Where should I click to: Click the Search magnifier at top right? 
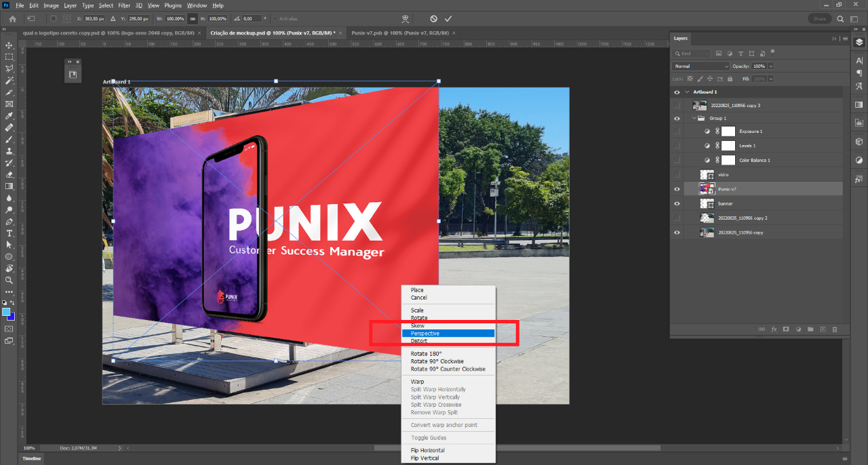(840, 19)
